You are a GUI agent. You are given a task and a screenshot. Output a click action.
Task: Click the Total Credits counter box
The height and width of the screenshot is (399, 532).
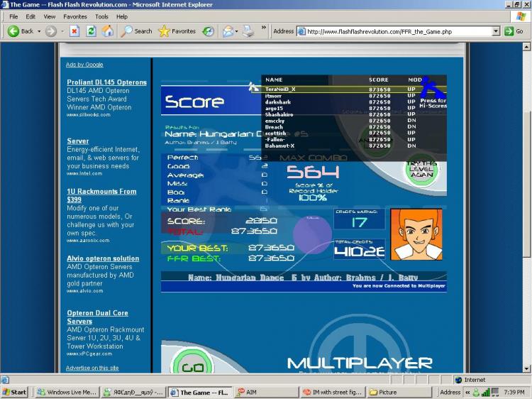click(360, 249)
